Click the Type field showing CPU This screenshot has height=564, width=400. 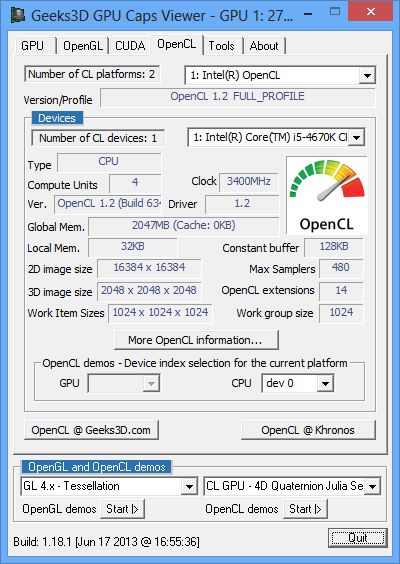[109, 162]
